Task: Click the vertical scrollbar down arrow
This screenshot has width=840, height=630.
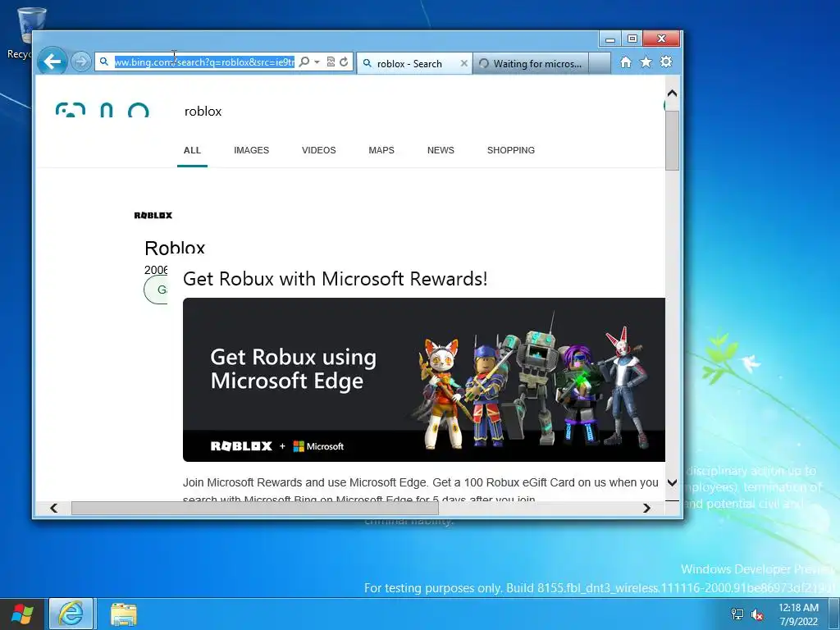Action: (x=672, y=482)
